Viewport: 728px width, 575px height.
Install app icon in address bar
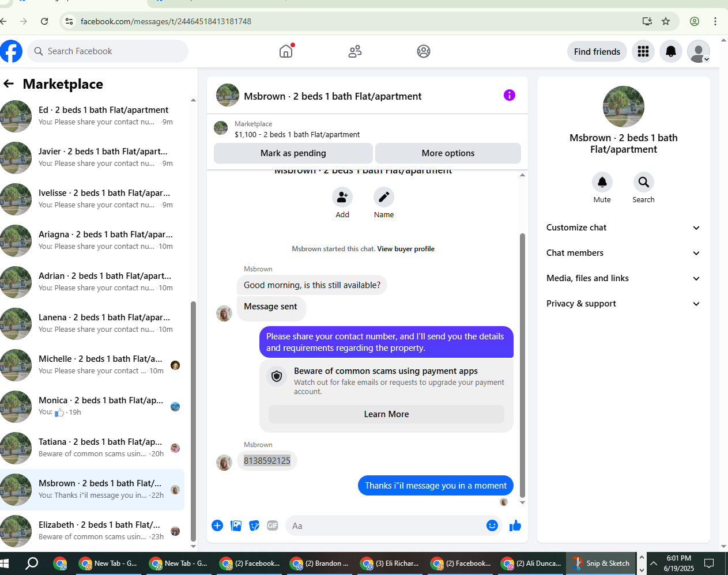tap(647, 21)
